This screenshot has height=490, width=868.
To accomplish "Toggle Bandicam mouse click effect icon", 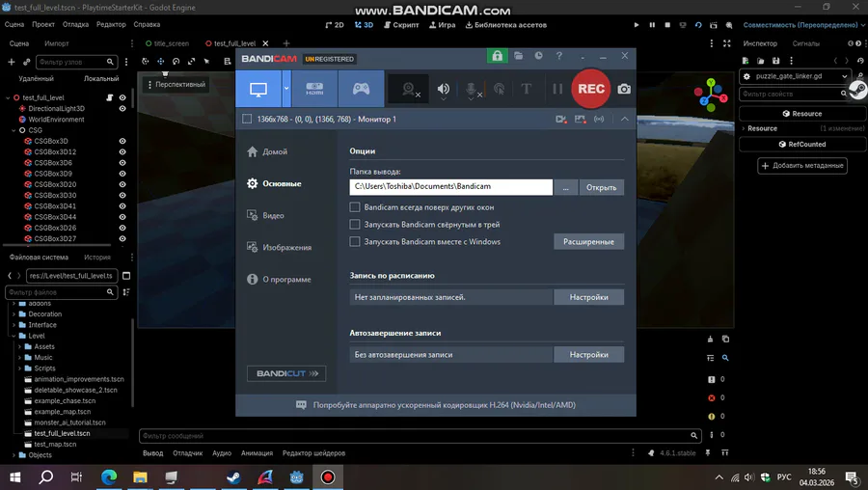I will pyautogui.click(x=500, y=89).
